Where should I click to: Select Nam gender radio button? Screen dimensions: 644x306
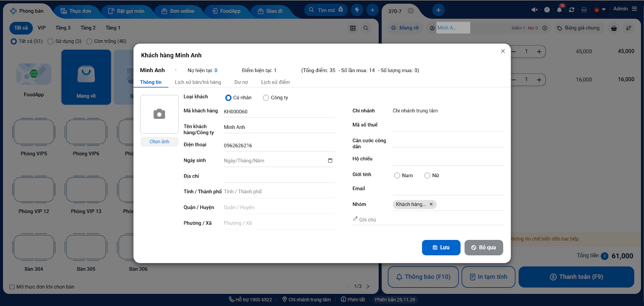coord(397,176)
